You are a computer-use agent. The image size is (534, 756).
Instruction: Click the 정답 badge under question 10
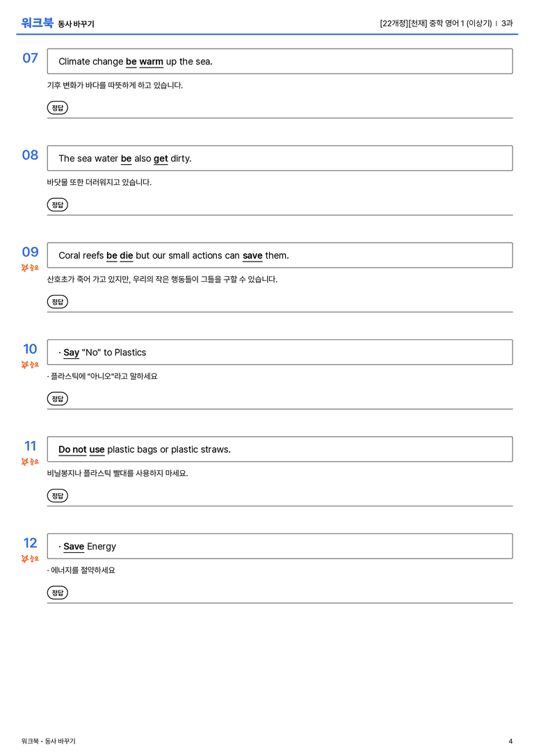tap(57, 399)
